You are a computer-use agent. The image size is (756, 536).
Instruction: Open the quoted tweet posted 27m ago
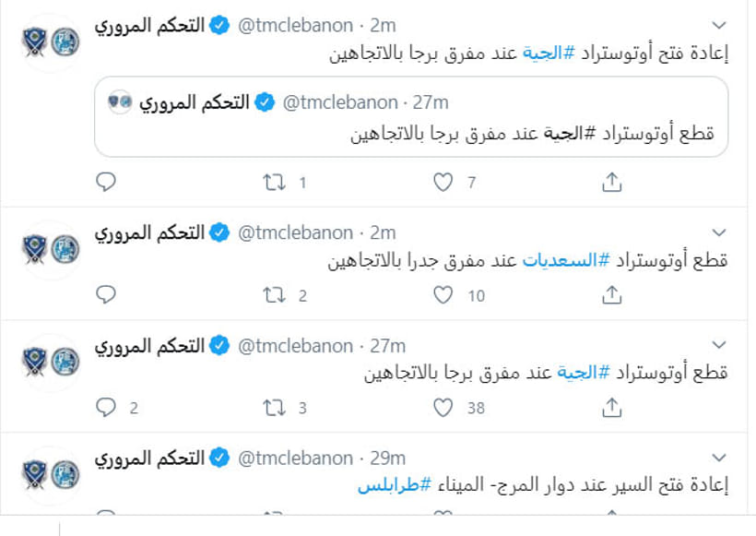411,116
